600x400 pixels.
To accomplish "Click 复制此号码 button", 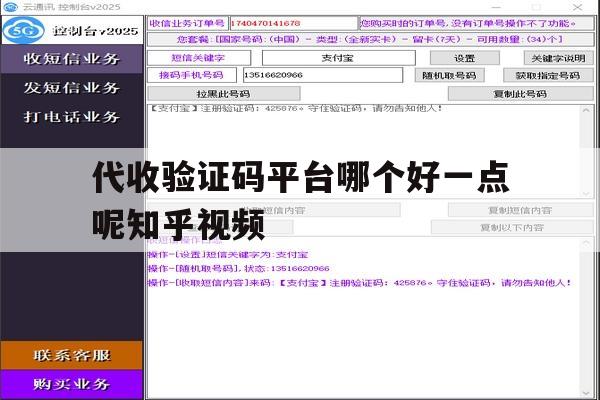I will (520, 93).
